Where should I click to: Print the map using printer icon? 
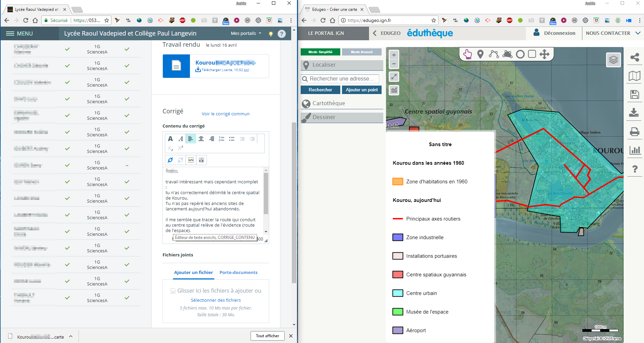tap(635, 132)
